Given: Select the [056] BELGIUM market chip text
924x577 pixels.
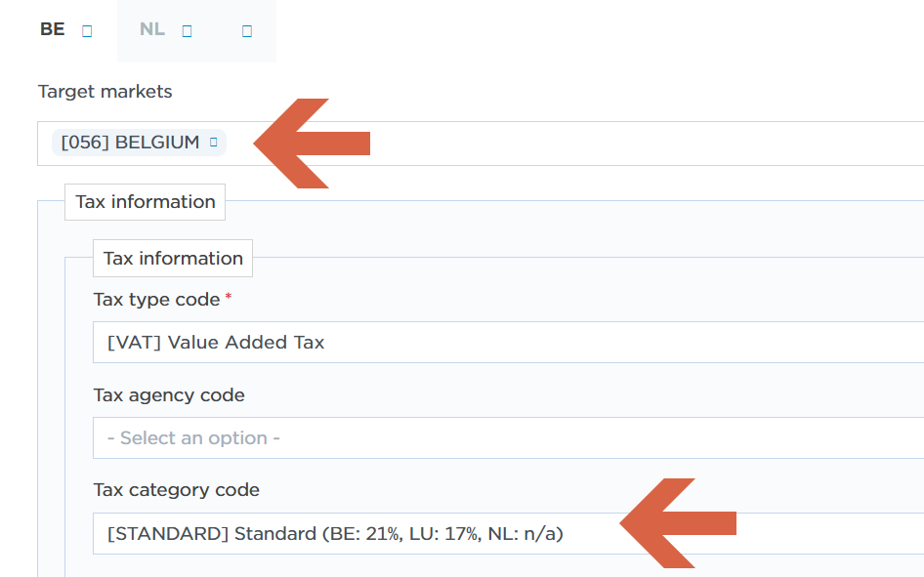Looking at the screenshot, I should tap(130, 143).
